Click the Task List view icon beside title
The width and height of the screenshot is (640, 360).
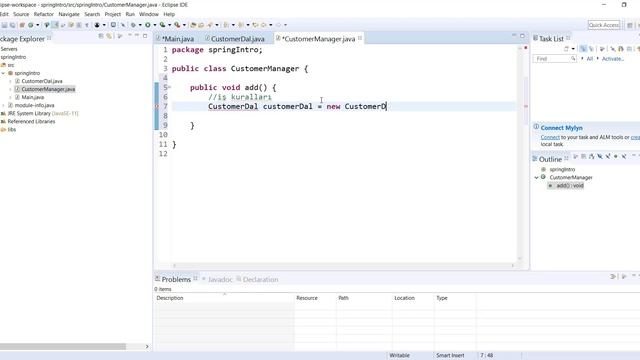[535, 38]
